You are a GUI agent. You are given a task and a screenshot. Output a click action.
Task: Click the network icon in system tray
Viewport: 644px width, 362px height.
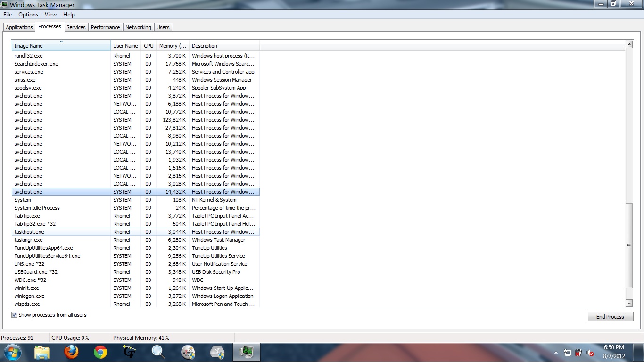(x=567, y=353)
